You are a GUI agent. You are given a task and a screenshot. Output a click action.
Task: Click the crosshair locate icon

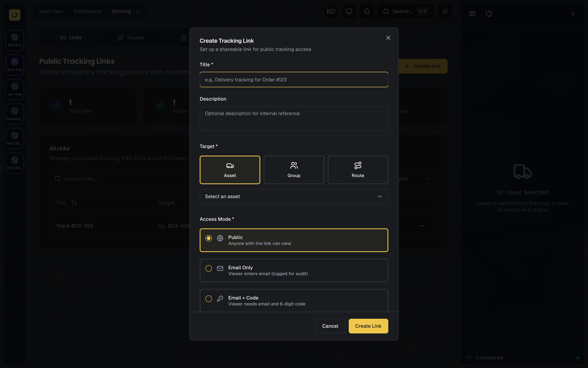pos(489,14)
